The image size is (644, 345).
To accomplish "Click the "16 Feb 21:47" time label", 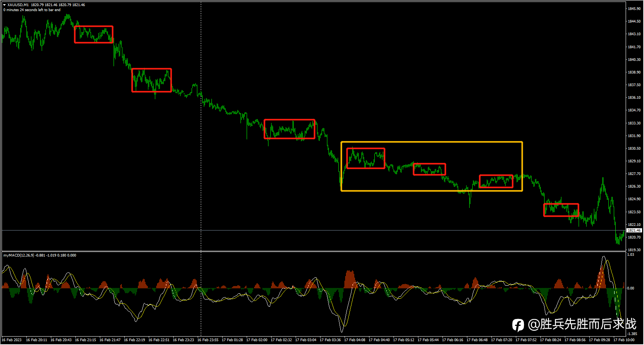I will pos(110,340).
